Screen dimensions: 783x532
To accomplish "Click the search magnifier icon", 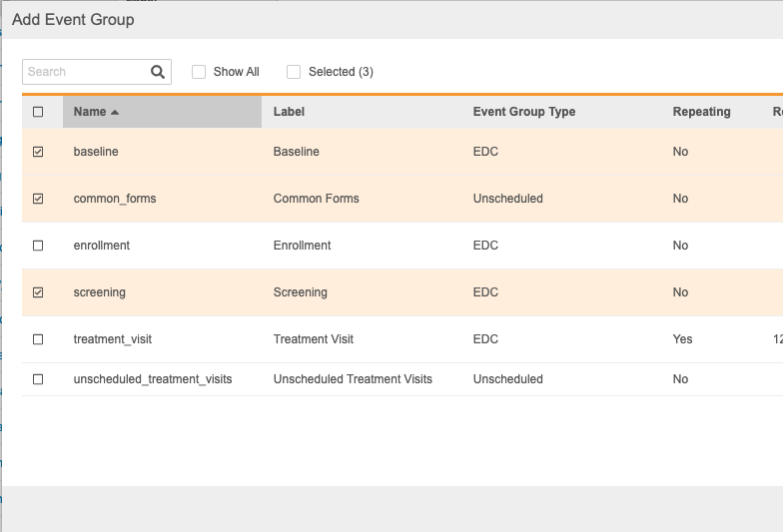I will pos(157,72).
